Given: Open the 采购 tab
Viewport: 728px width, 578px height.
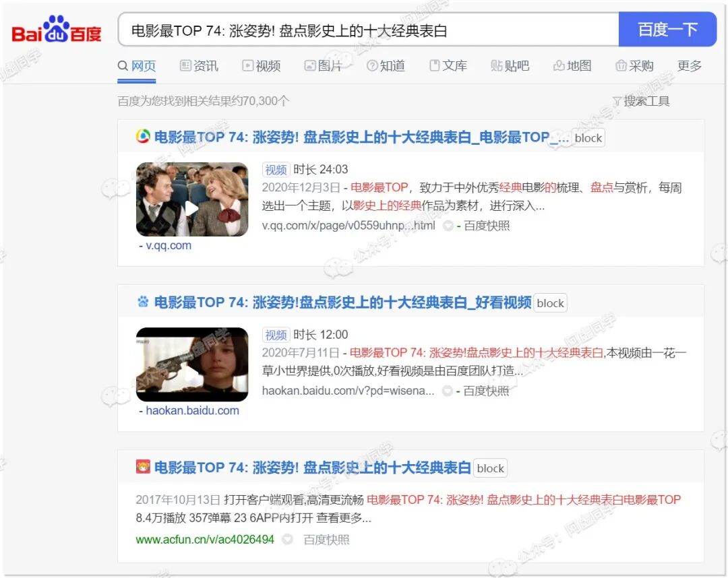Looking at the screenshot, I should pos(634,66).
